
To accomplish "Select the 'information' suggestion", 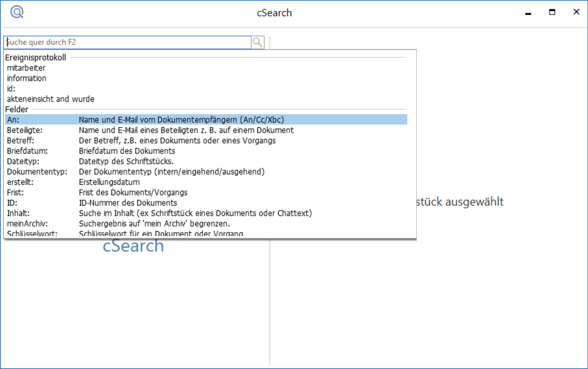I will coord(206,78).
